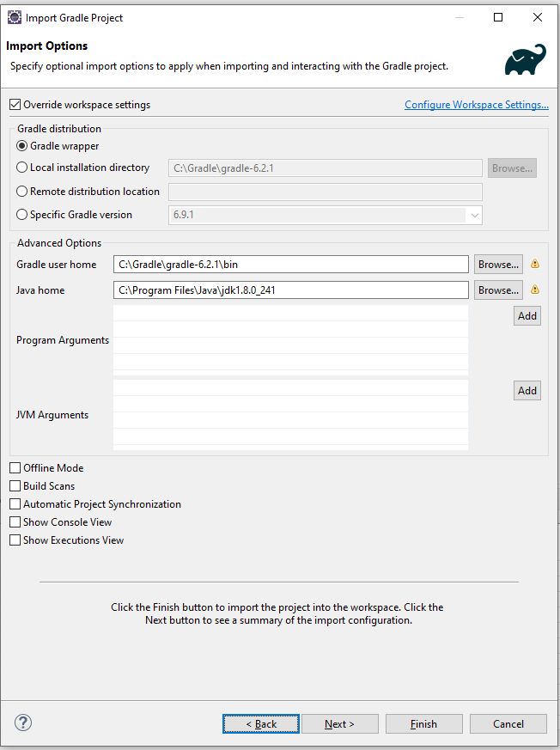Add a Program Argument
This screenshot has height=750, width=560.
click(527, 316)
